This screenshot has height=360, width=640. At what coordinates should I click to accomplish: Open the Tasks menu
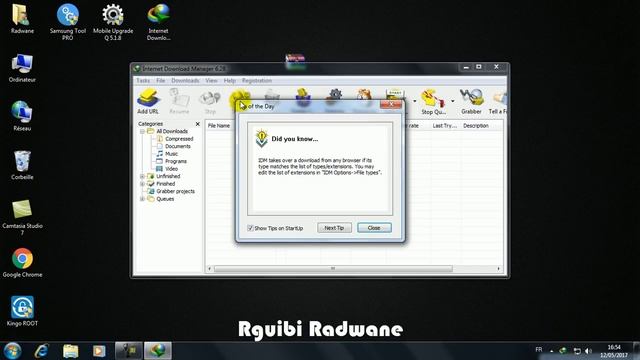[143, 81]
